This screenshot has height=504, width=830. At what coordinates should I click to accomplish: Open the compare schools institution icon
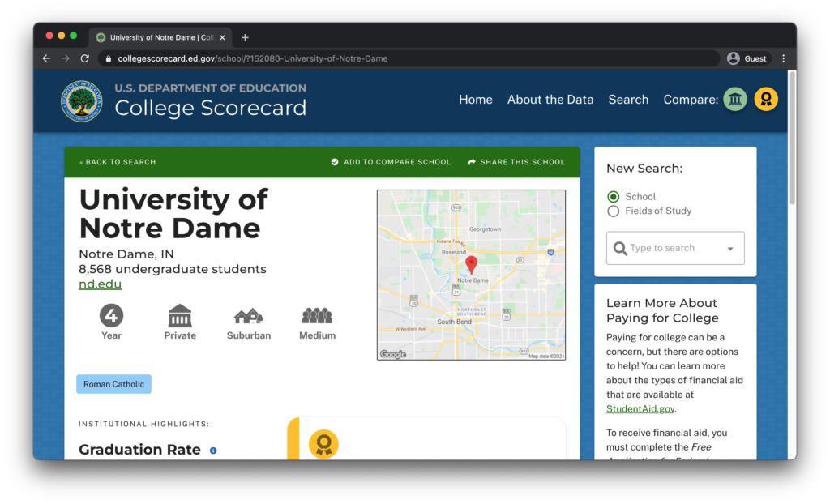coord(735,99)
